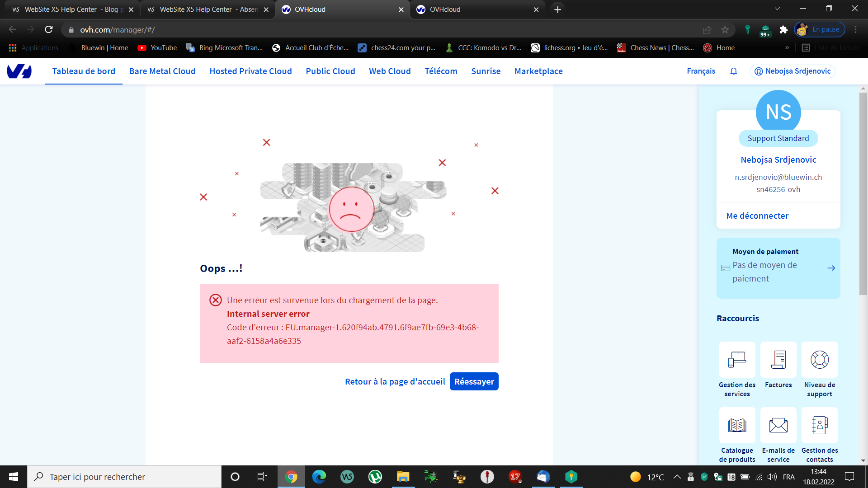The image size is (868, 488).
Task: Show more bookmarks via overflow chevron
Action: 787,48
